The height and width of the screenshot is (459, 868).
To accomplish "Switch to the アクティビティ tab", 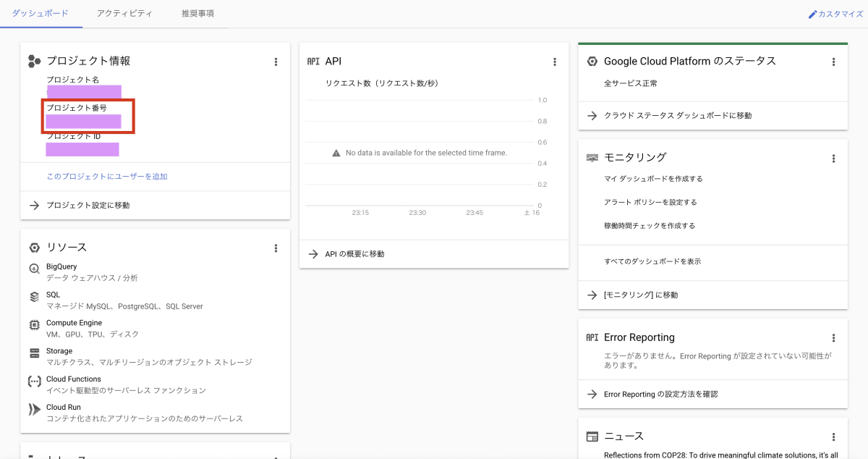I will [x=124, y=14].
